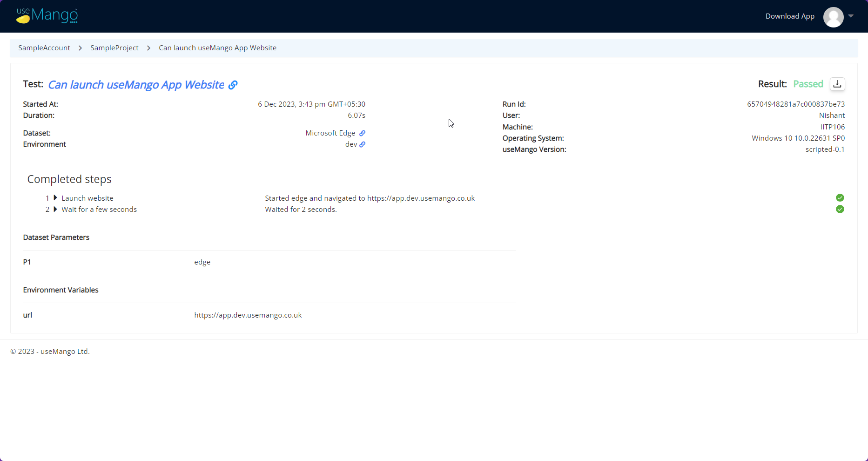Screen dimensions: 868x461
Task: Select duration value 6.07s
Action: 357,115
